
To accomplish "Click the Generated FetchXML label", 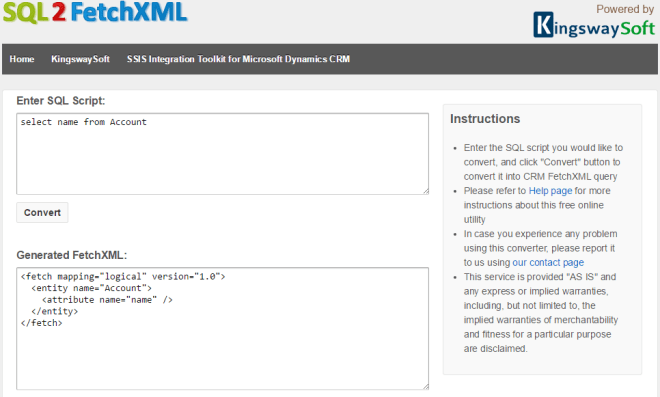I will [x=72, y=255].
